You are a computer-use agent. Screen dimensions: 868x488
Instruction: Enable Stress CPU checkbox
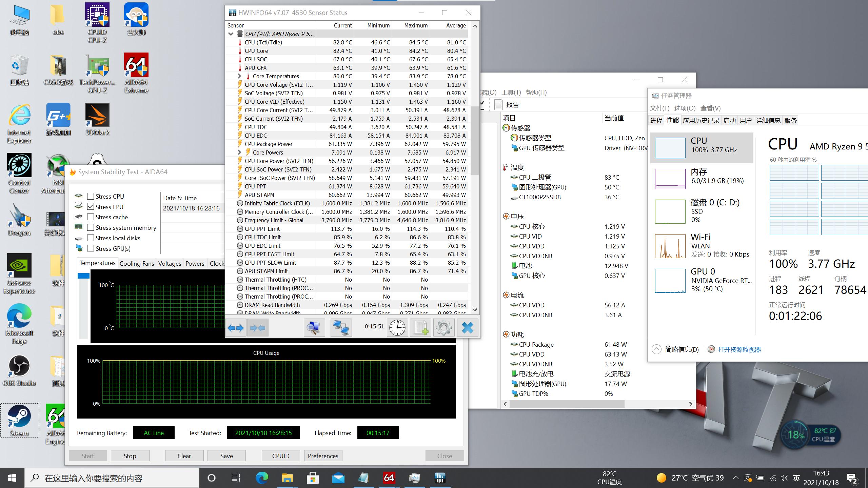click(91, 196)
